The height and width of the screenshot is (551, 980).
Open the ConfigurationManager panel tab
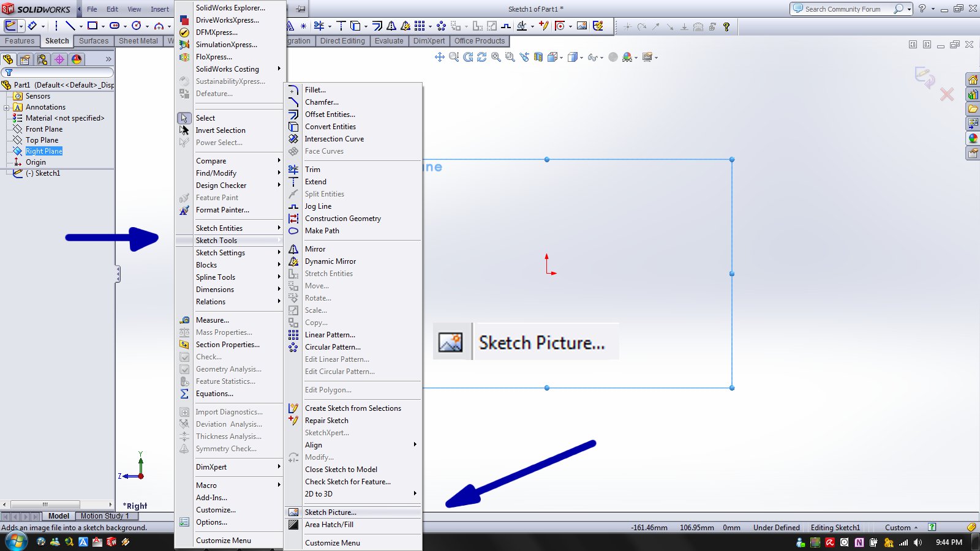[42, 59]
